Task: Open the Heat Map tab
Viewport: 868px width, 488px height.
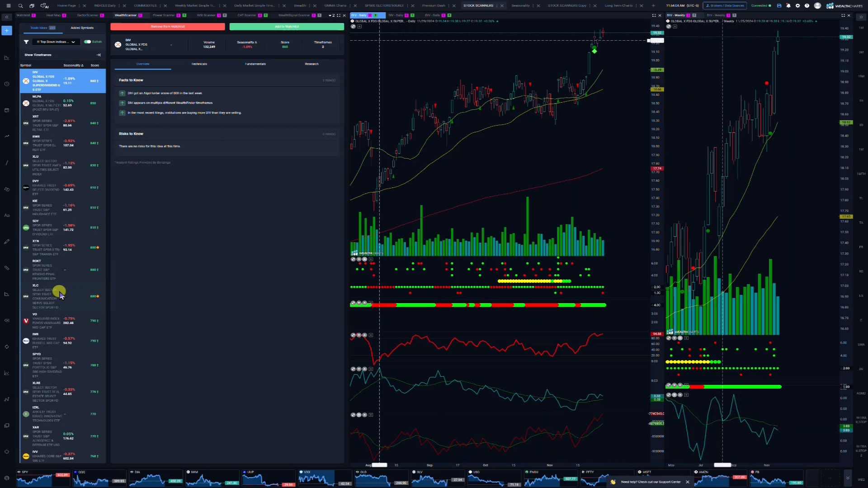Action: pyautogui.click(x=53, y=15)
